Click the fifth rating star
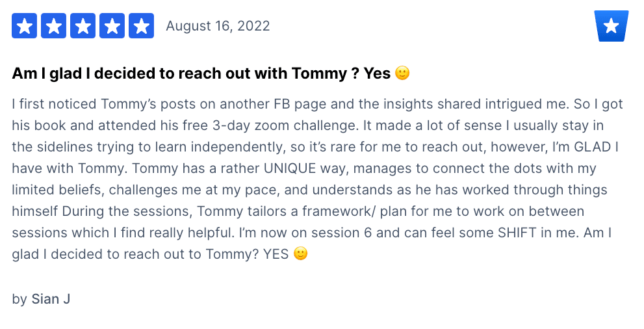Screen dimensions: 644x329 click(141, 26)
